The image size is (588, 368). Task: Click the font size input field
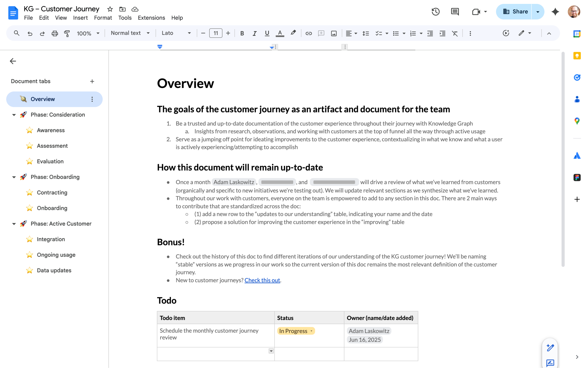tap(215, 33)
